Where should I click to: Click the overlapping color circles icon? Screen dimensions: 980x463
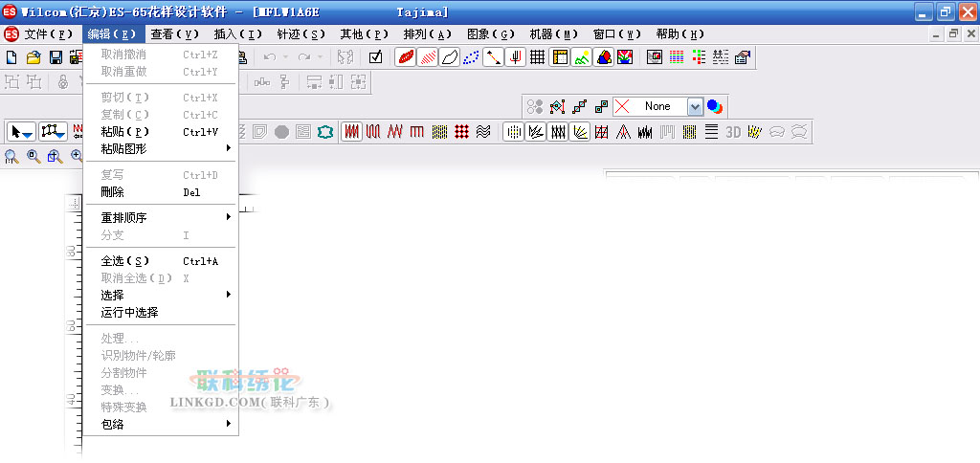(x=715, y=106)
